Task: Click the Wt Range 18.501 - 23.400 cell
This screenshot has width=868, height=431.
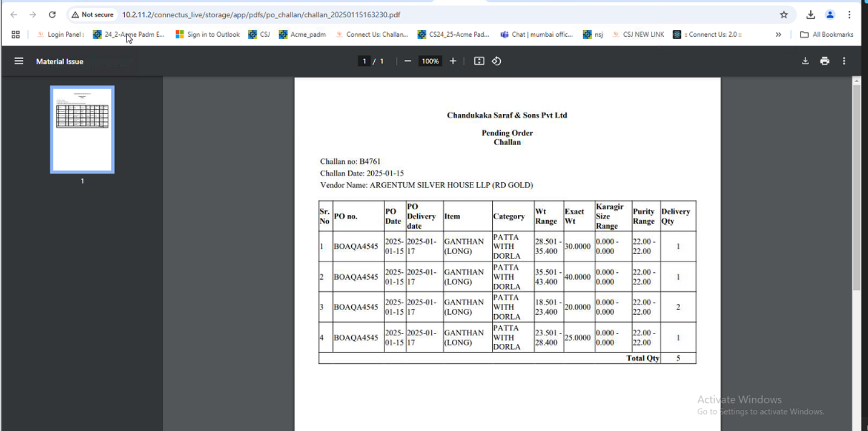Action: [548, 307]
